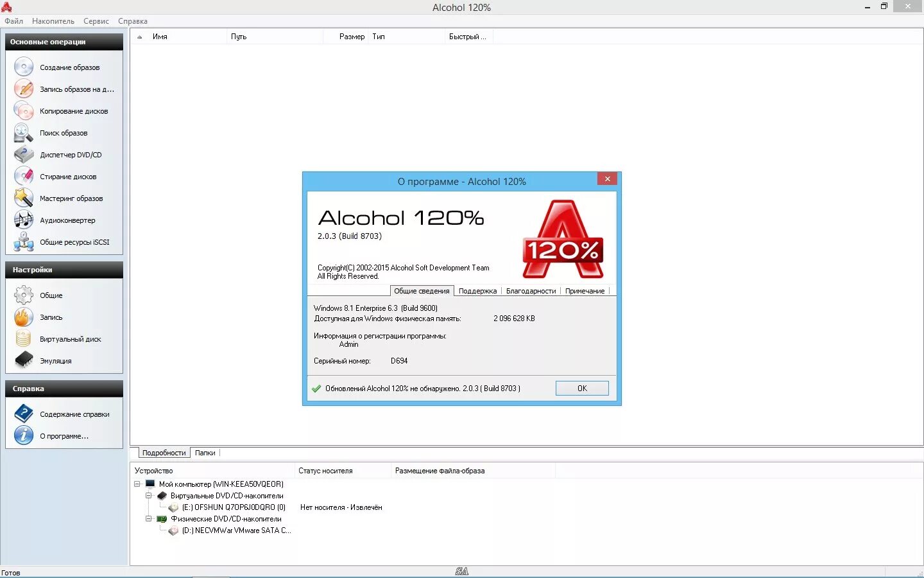The image size is (924, 578).
Task: Click the Нет носителя - Извлечён status text
Action: (x=341, y=507)
